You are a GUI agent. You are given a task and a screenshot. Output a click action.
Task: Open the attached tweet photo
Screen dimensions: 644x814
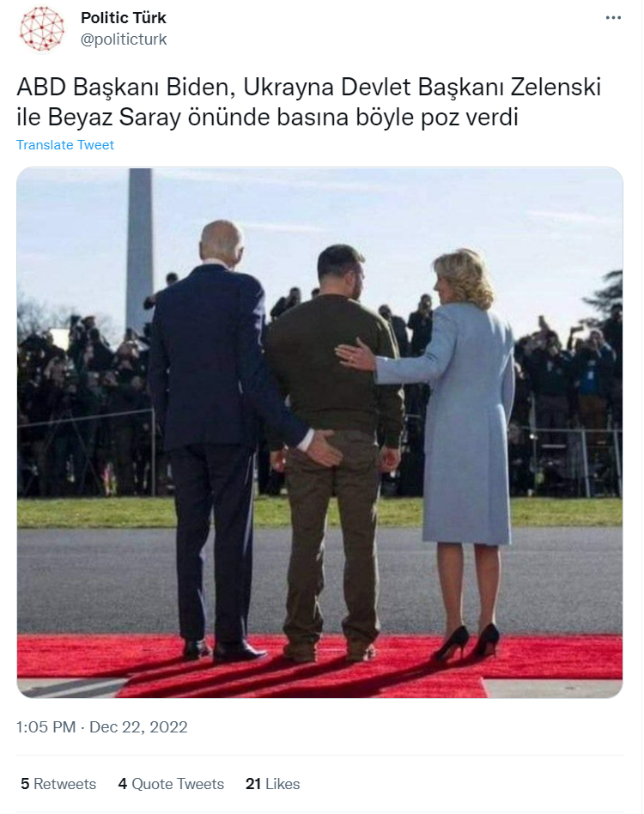319,433
